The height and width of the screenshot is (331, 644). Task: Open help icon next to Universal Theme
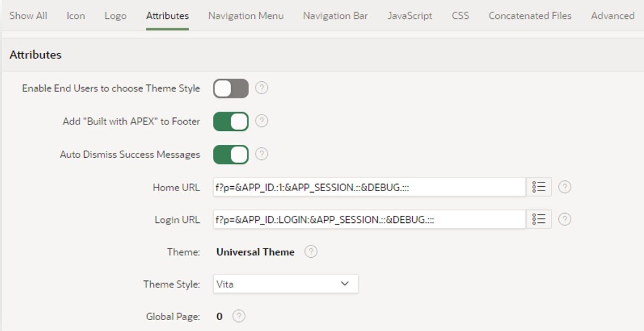(311, 251)
